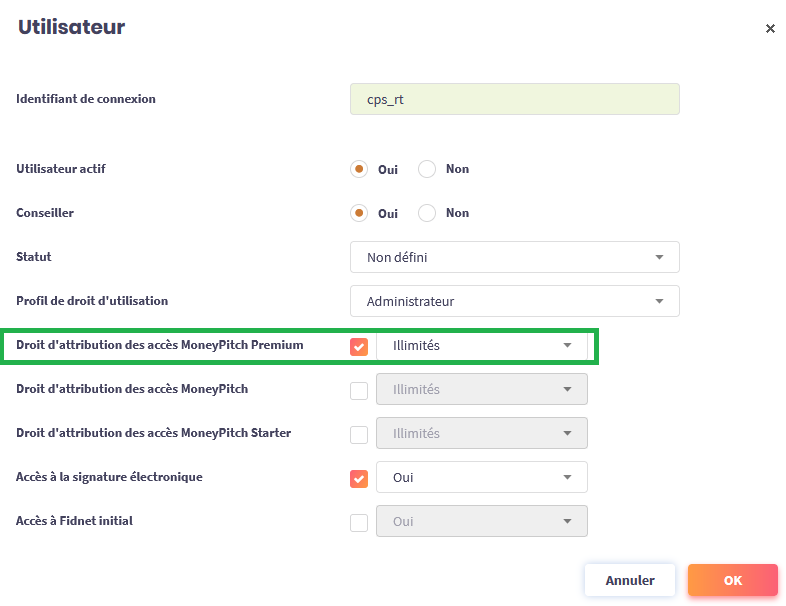The height and width of the screenshot is (606, 786).
Task: Open MoneyPitch Premium Illimités dropdown
Action: [481, 346]
